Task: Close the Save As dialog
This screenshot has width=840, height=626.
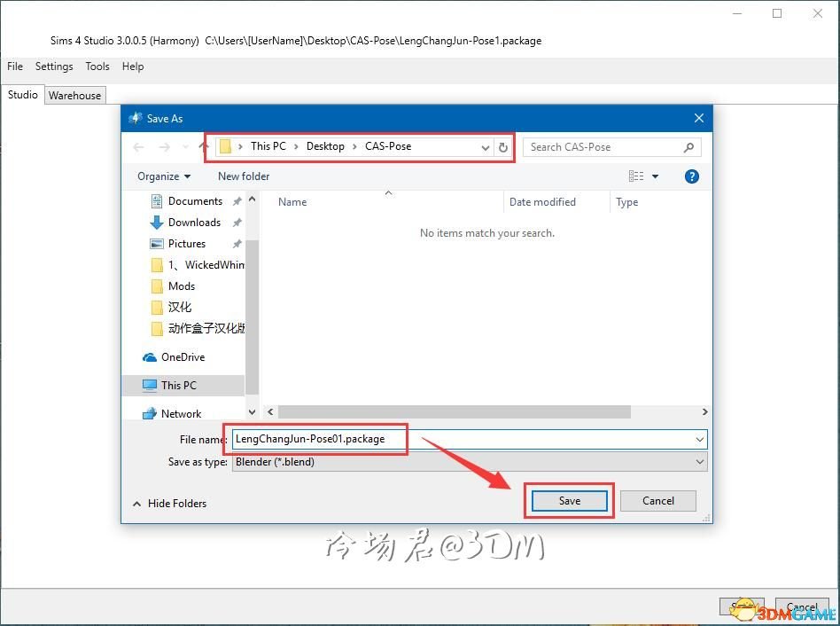Action: point(698,118)
